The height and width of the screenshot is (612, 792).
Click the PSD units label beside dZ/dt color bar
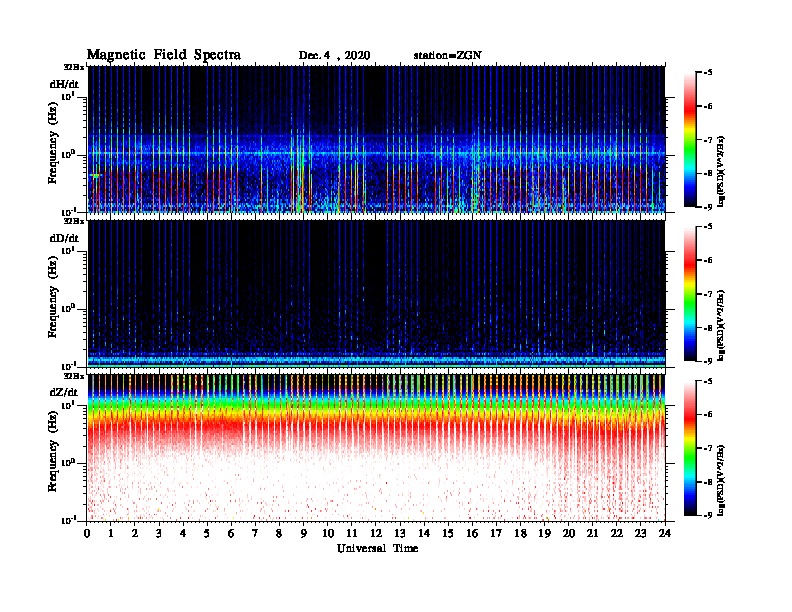[x=721, y=480]
